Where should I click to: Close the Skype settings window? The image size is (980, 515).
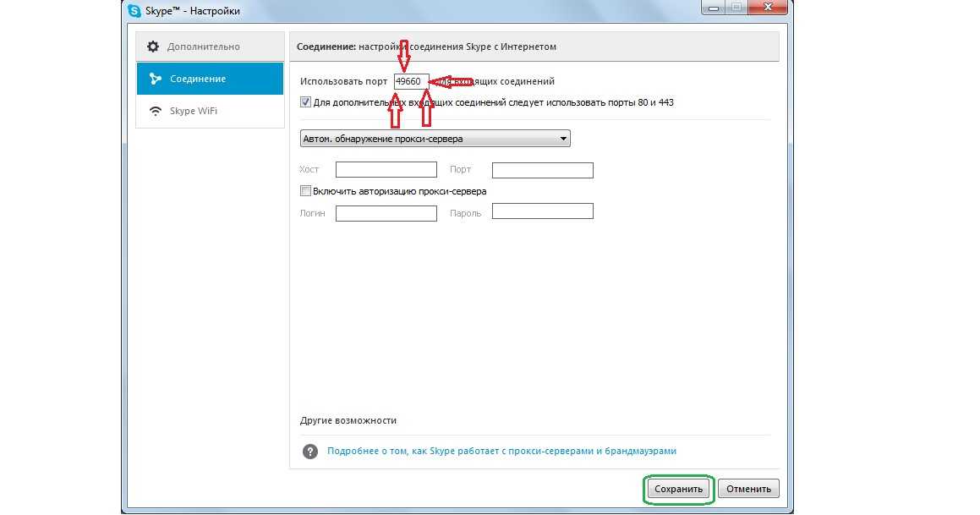[768, 8]
